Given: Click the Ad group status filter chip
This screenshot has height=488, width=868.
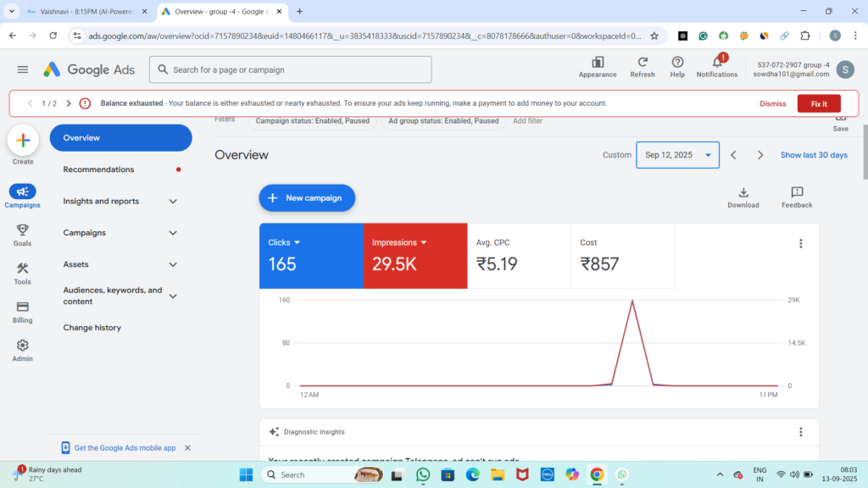Looking at the screenshot, I should coord(442,120).
